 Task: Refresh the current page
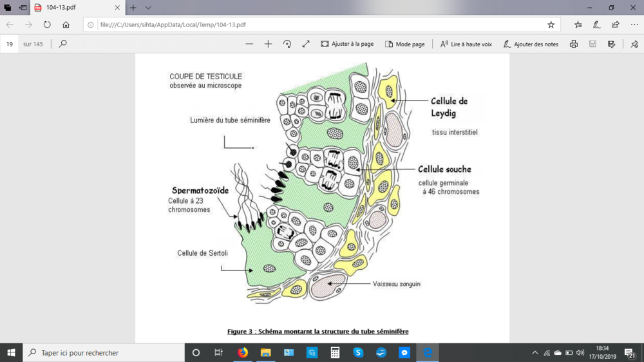pyautogui.click(x=47, y=24)
